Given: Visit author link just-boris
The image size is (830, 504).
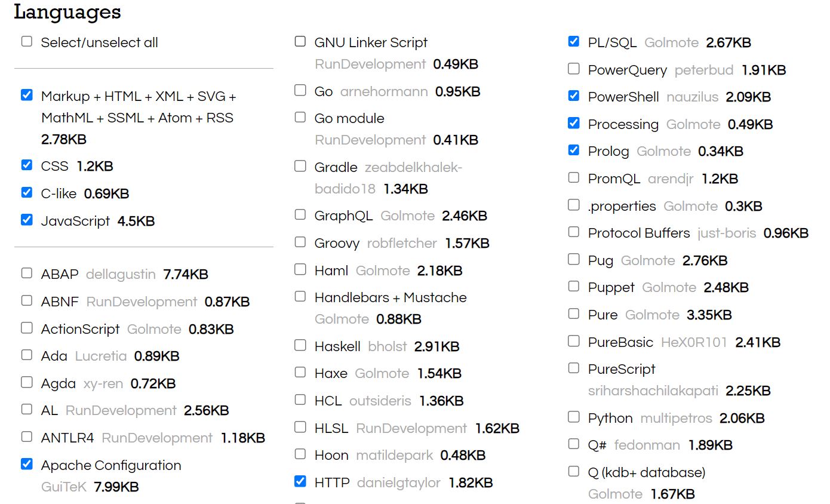Looking at the screenshot, I should tap(727, 233).
